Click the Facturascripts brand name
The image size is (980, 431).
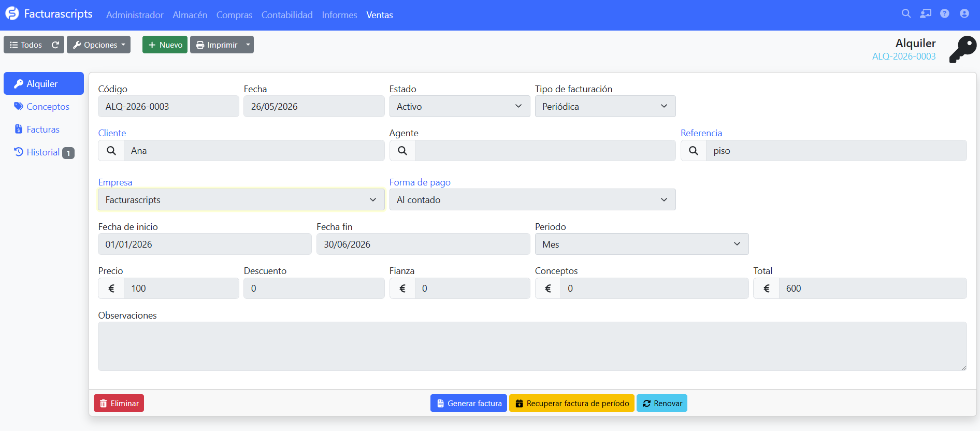[59, 14]
